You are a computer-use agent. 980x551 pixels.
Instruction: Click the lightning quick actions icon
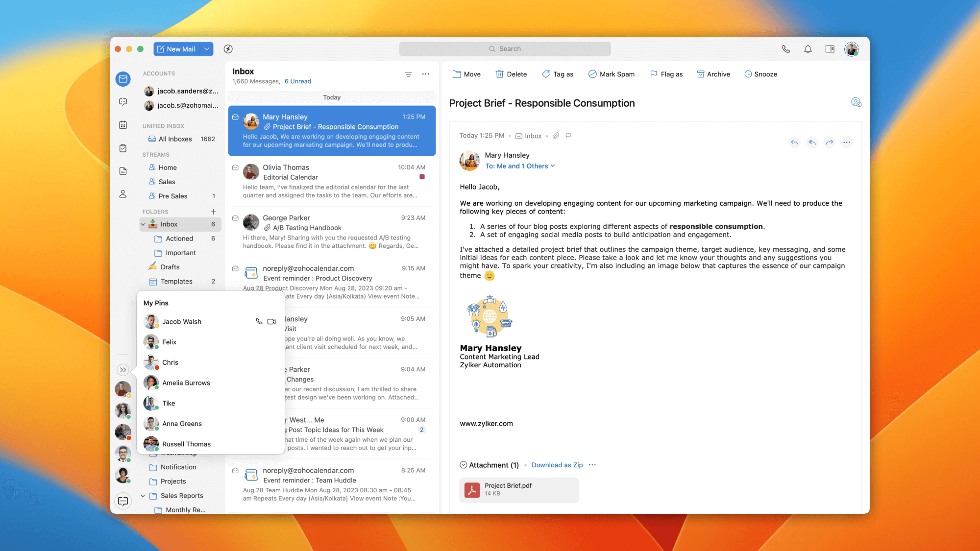pos(228,49)
